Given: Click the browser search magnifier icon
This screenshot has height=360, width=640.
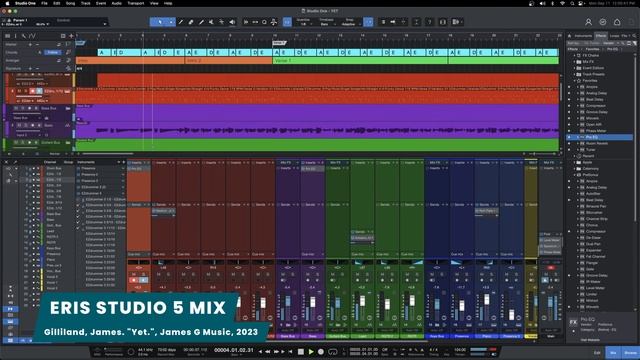Looking at the screenshot, I should click(634, 36).
